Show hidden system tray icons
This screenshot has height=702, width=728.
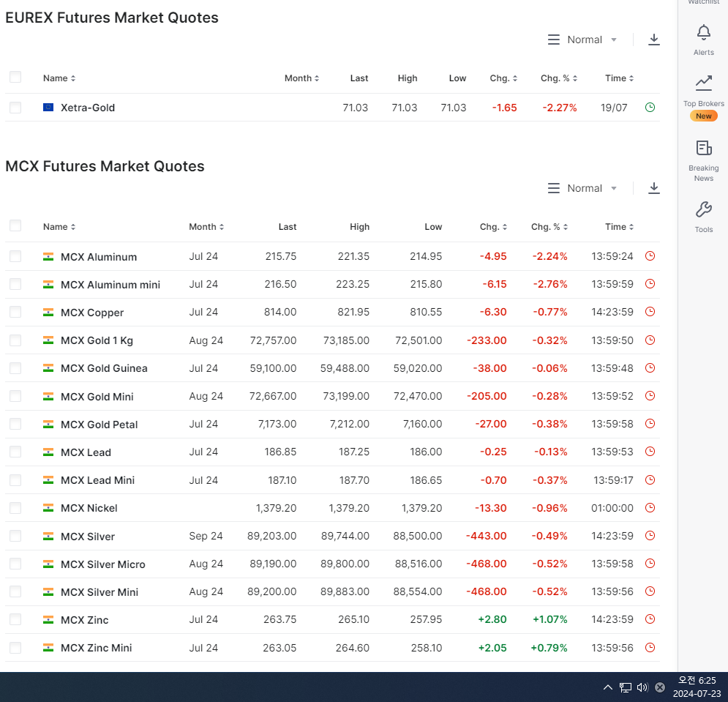click(x=607, y=687)
